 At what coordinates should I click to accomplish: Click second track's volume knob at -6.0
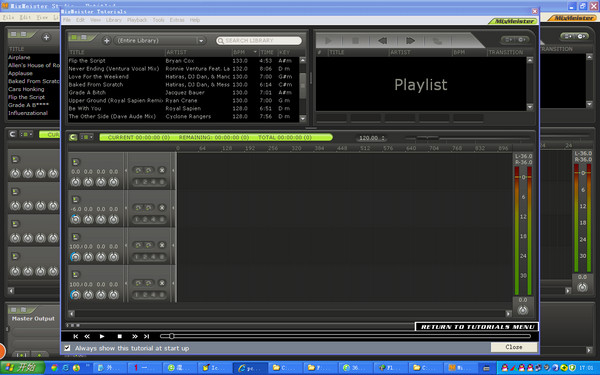point(76,219)
